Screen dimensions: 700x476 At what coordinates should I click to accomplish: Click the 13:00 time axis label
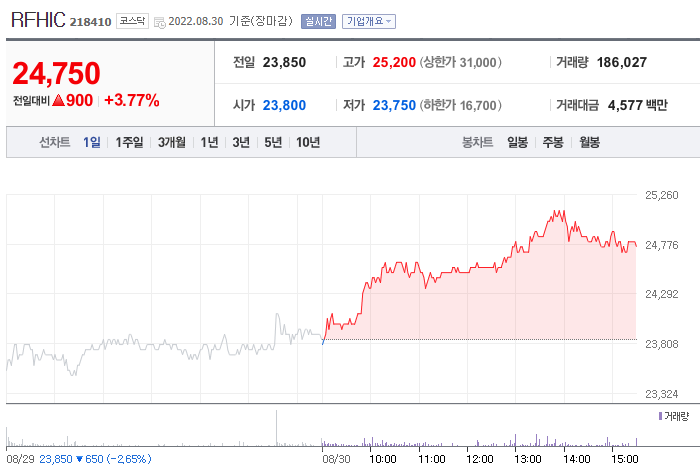(528, 459)
